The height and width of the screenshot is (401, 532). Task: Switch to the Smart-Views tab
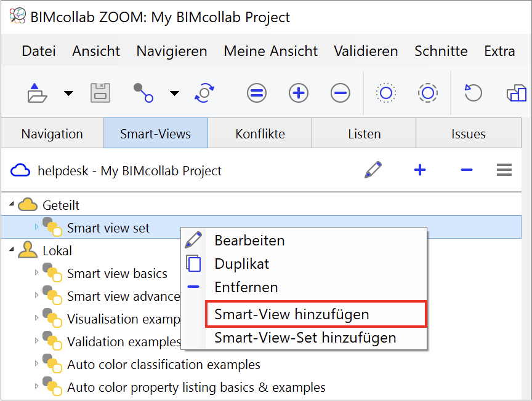[156, 133]
